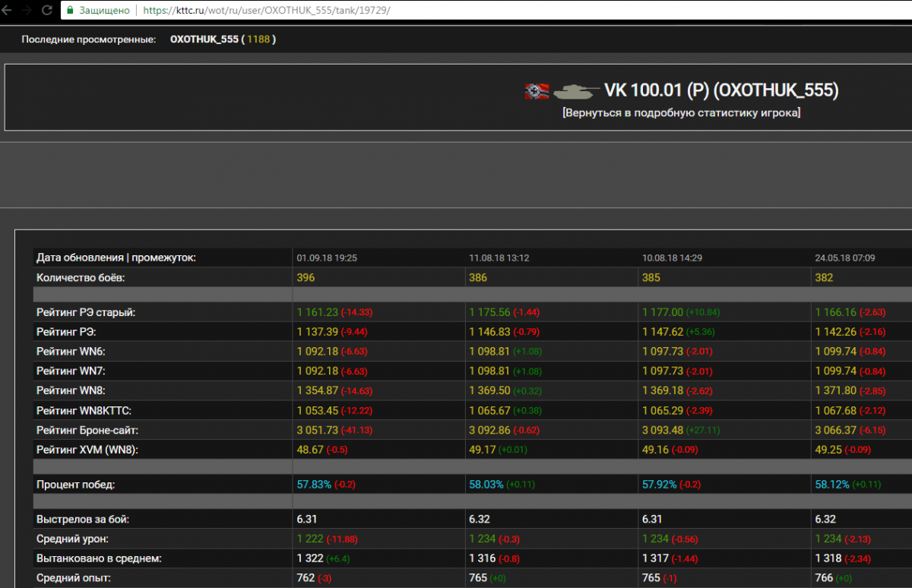Viewport: 912px width, 588px height.
Task: Click the browser back arrow
Action: pos(8,11)
